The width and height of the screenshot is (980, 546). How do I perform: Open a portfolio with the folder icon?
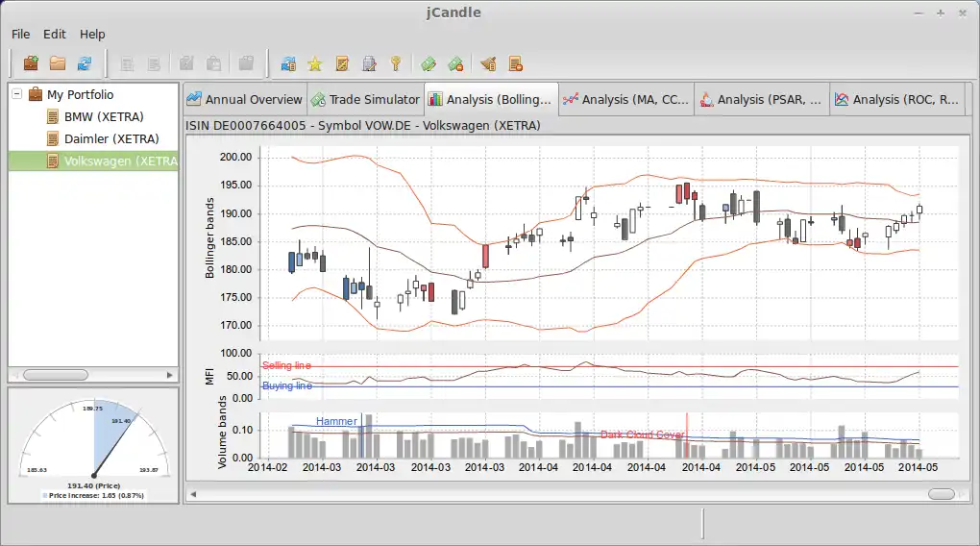point(58,63)
